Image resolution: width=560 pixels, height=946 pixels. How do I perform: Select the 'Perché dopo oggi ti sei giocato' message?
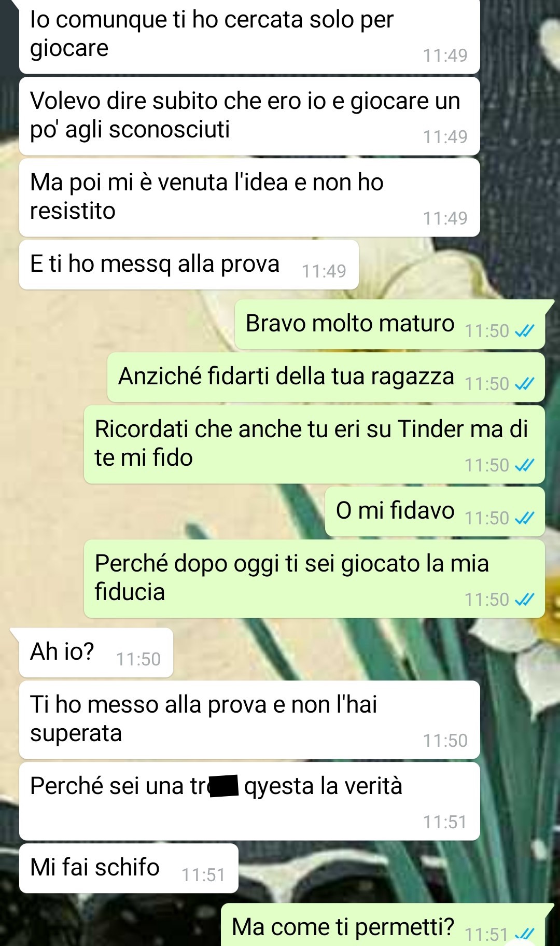point(314,579)
